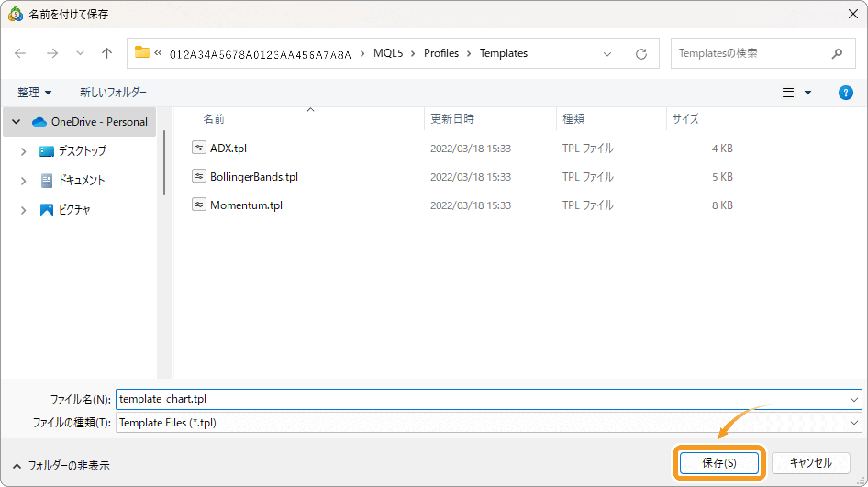Viewport: 868px width, 487px height.
Task: Expand the ピクチャ tree node
Action: pos(24,210)
